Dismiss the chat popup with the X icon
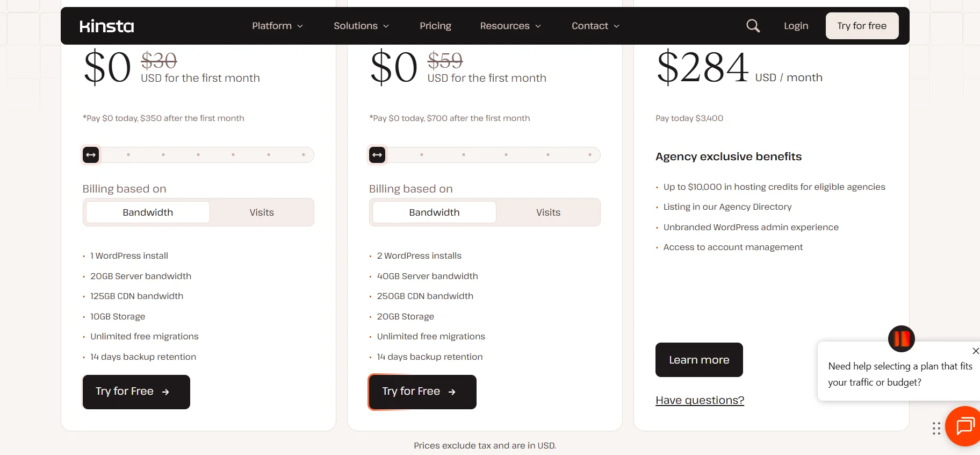The height and width of the screenshot is (455, 980). [975, 351]
